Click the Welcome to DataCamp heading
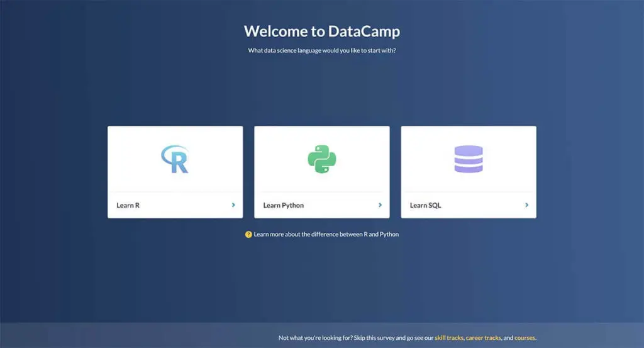This screenshot has width=644, height=348. tap(322, 31)
